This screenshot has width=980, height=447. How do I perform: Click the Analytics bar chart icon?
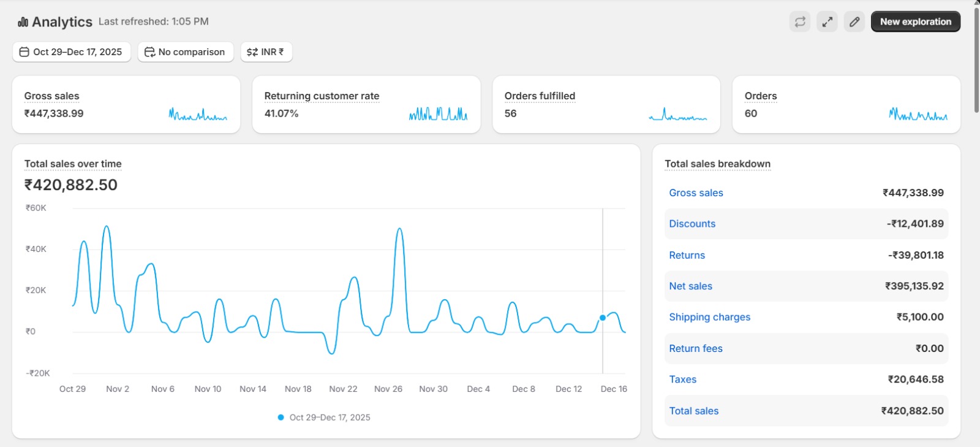tap(23, 22)
